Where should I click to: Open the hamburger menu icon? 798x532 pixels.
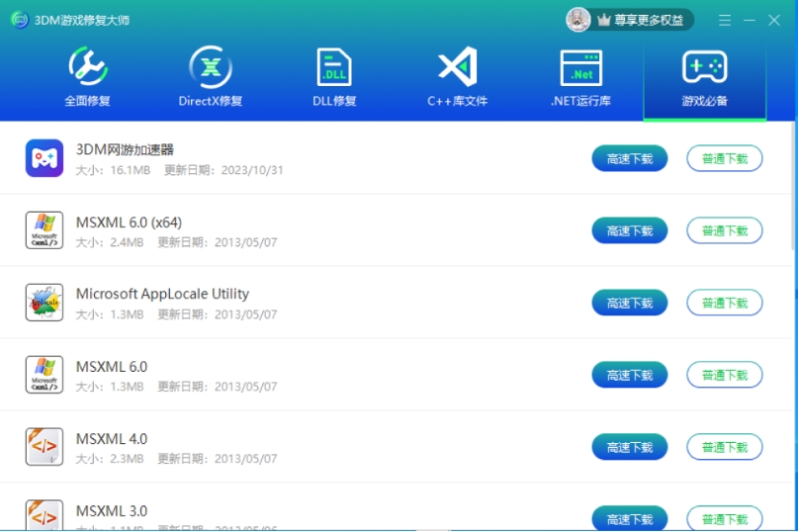[725, 21]
